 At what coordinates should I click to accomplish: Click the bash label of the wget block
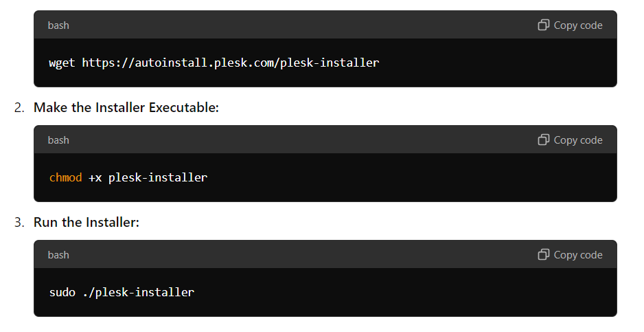(x=58, y=25)
